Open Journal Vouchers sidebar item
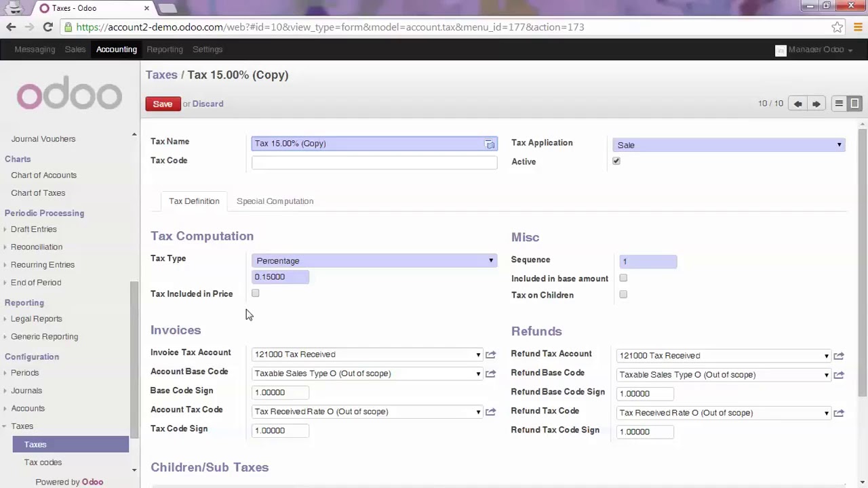This screenshot has height=488, width=868. 43,139
